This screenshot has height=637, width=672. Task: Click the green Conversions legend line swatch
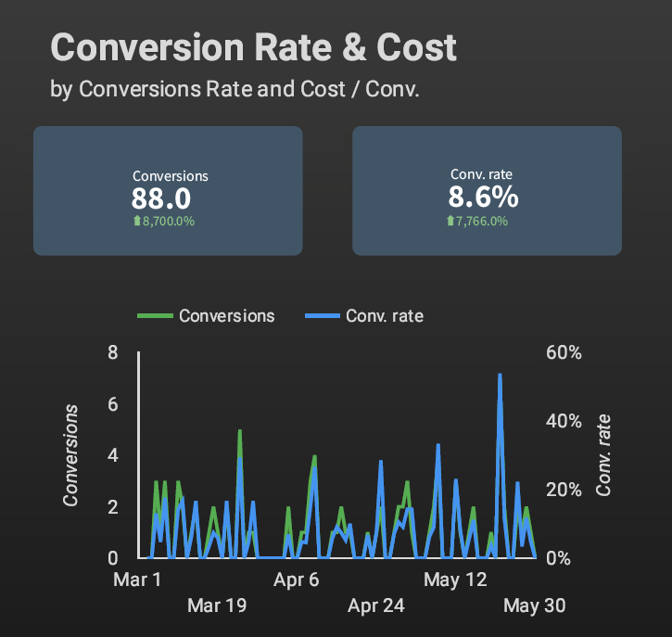click(x=155, y=316)
